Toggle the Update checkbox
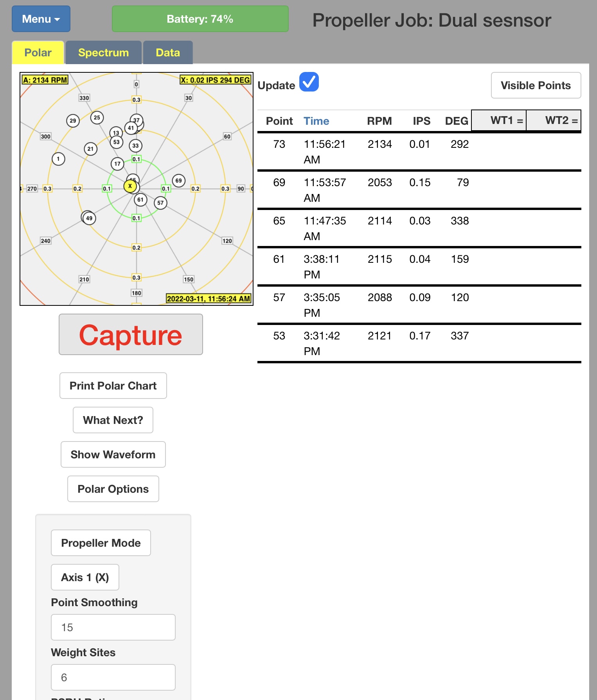This screenshot has width=597, height=700. pos(309,82)
